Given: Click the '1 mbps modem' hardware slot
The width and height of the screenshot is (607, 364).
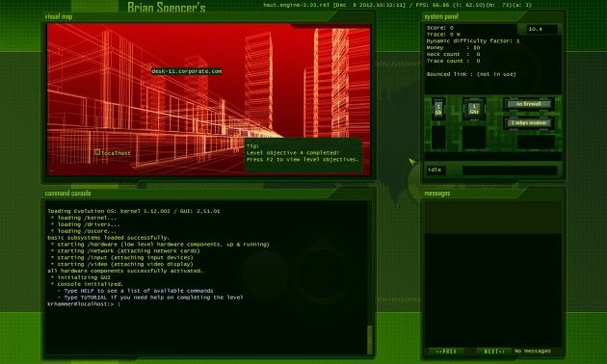Looking at the screenshot, I should point(529,123).
